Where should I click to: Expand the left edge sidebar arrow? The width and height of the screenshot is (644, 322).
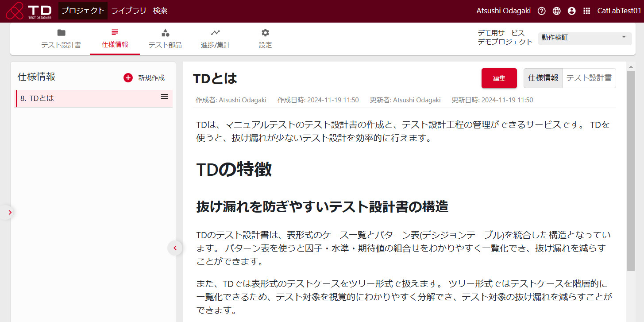pos(10,213)
